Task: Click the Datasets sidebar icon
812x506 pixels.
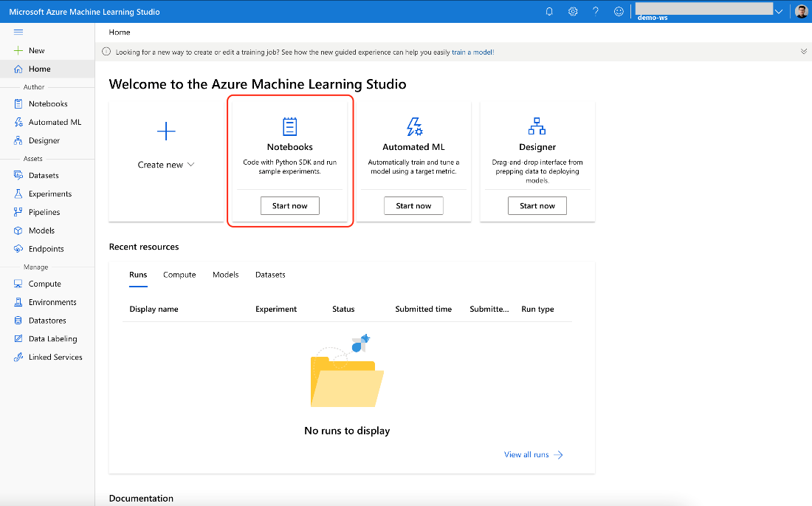Action: point(18,175)
